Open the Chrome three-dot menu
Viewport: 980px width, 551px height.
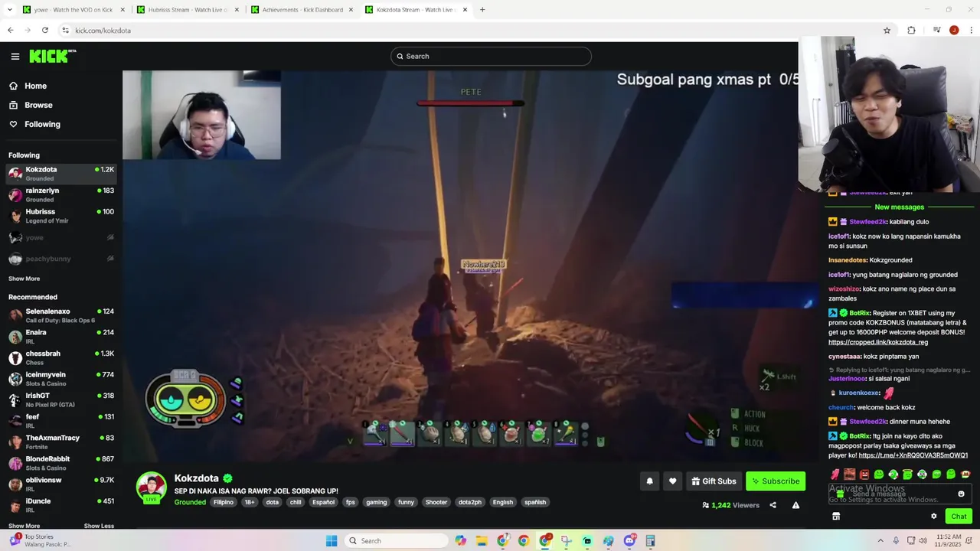click(971, 31)
